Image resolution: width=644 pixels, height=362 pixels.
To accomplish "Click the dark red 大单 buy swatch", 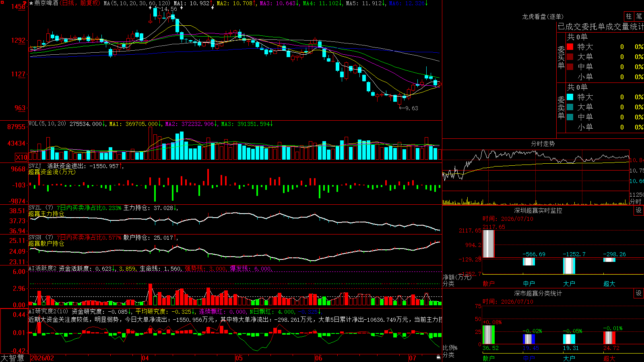I will tap(570, 57).
